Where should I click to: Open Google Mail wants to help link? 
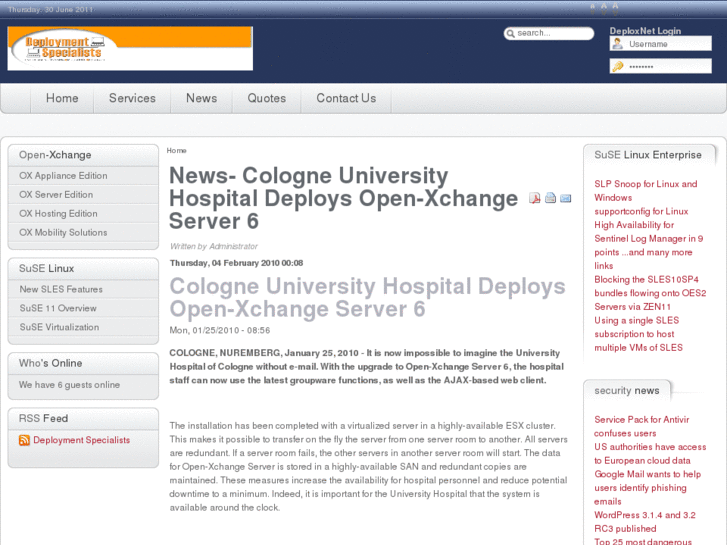pos(647,488)
